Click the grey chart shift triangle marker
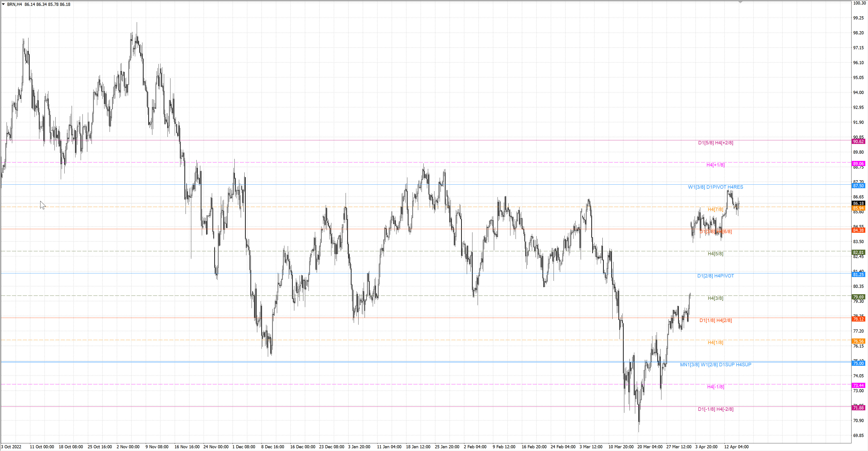This screenshot has height=451, width=868. click(x=740, y=2)
